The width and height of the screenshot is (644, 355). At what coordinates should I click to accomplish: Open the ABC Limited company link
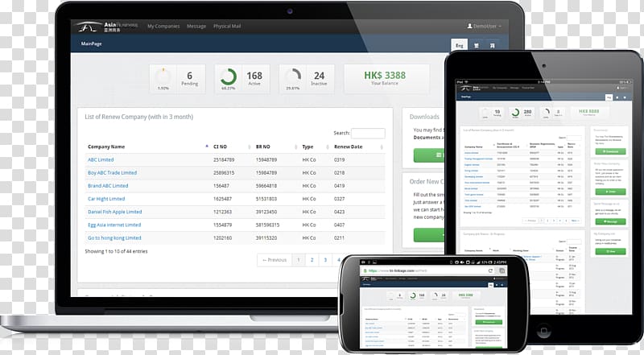(x=102, y=160)
